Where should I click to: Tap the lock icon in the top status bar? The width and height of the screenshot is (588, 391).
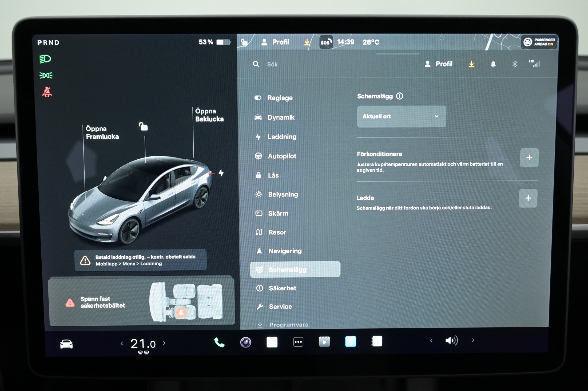[x=244, y=42]
